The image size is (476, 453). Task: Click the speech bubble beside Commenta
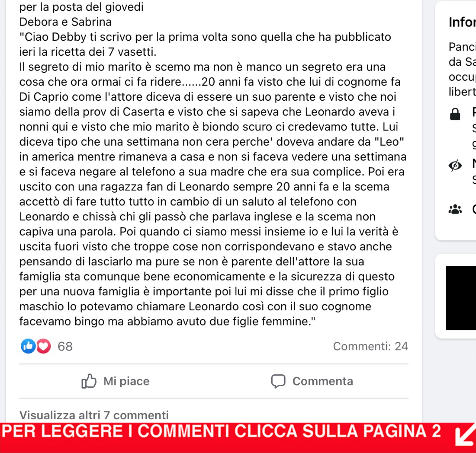pos(278,381)
